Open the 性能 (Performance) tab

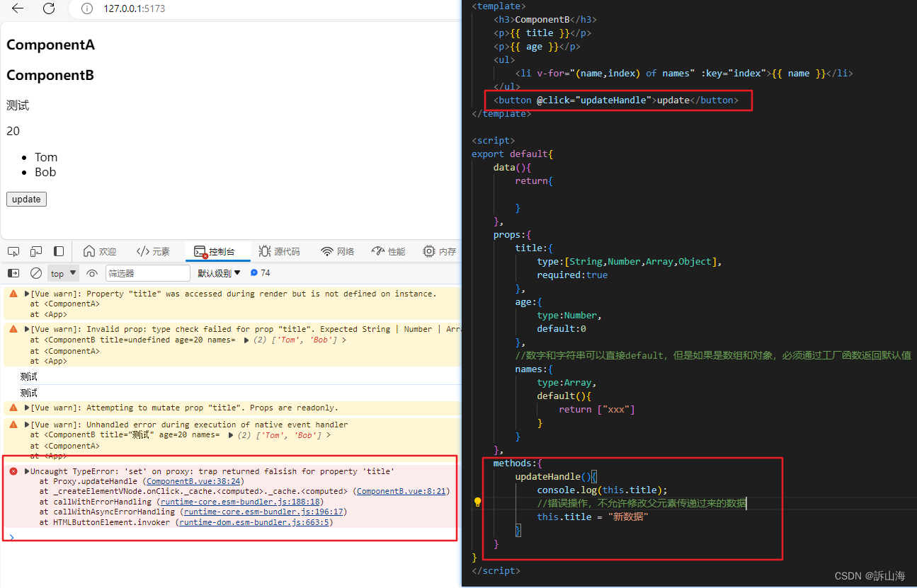point(389,251)
